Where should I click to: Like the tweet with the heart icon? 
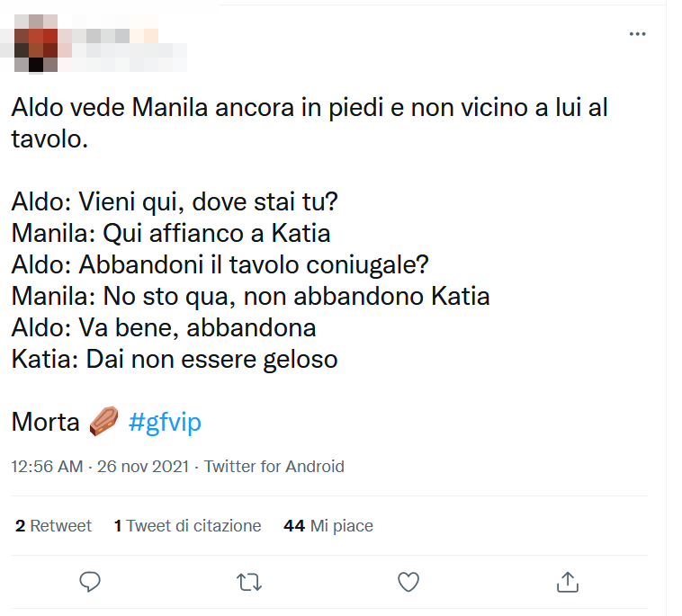(x=408, y=582)
